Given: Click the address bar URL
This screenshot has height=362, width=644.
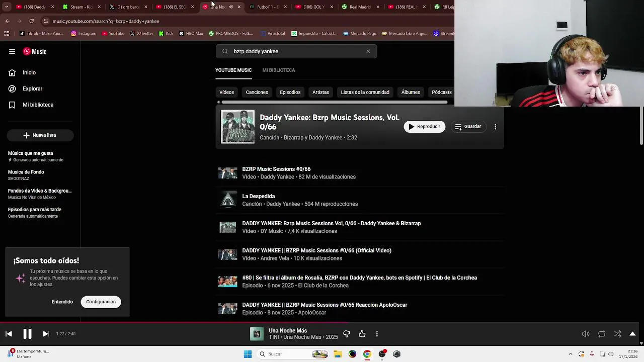Looking at the screenshot, I should coord(106,21).
